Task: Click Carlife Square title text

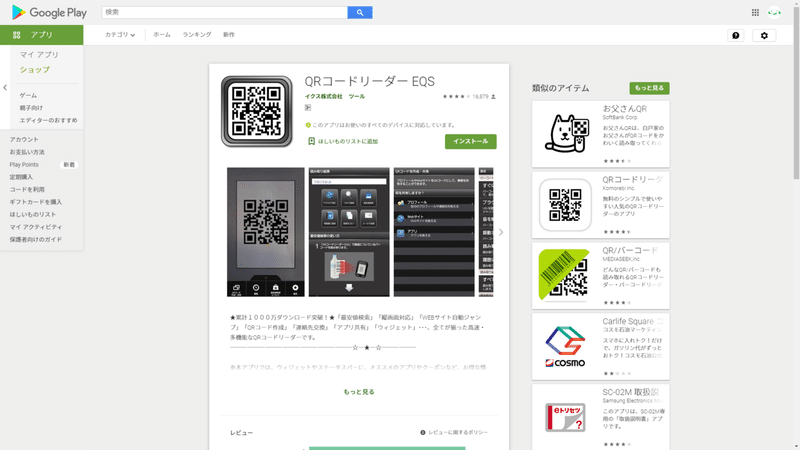Action: [633, 321]
